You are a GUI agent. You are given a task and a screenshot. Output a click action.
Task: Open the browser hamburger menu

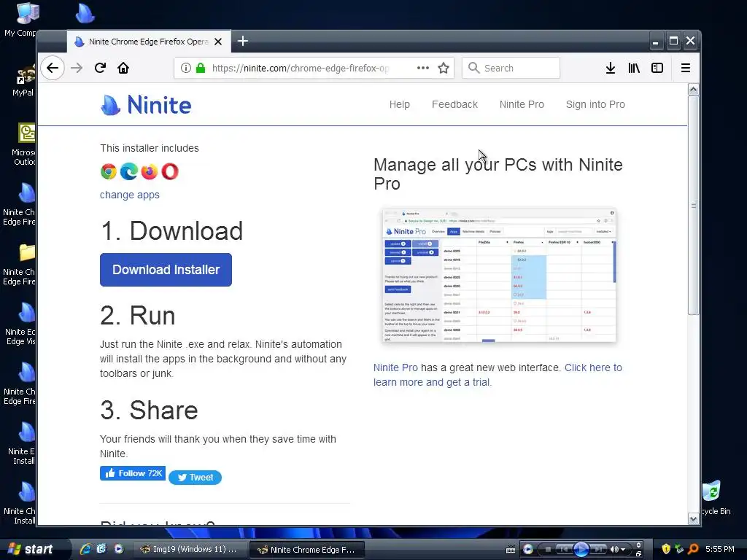tap(686, 68)
